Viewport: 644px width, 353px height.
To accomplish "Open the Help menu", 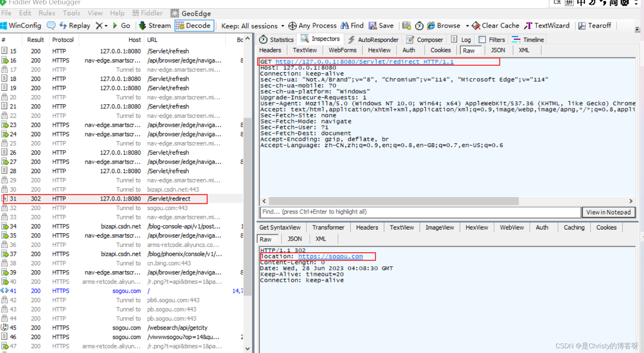I will tap(117, 13).
